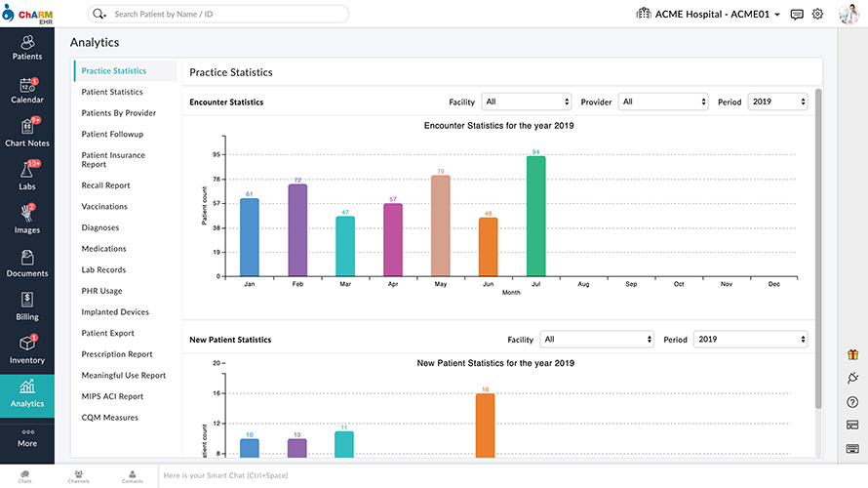This screenshot has width=868, height=488.
Task: Open Encounter Statistics Facility dropdown
Action: click(526, 102)
